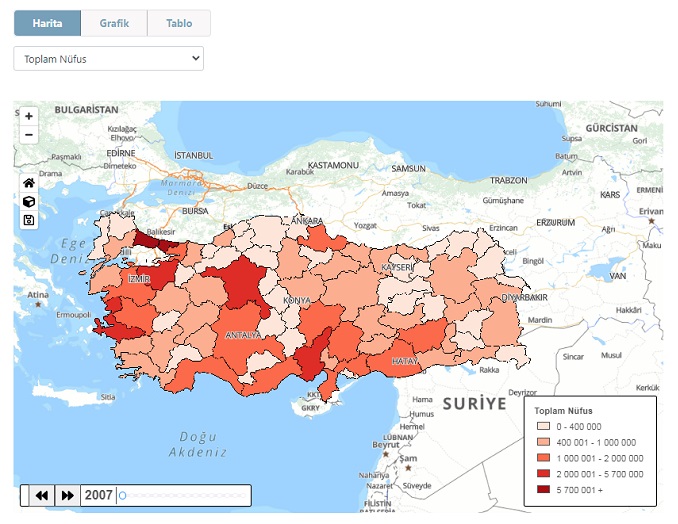
Task: Click the 3D cube icon
Action: pyautogui.click(x=29, y=201)
